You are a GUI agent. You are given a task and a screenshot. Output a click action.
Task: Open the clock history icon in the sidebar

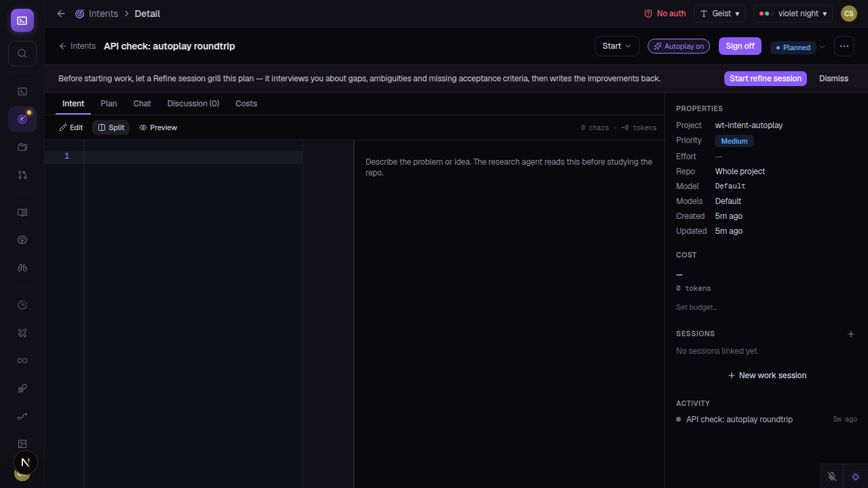click(22, 305)
